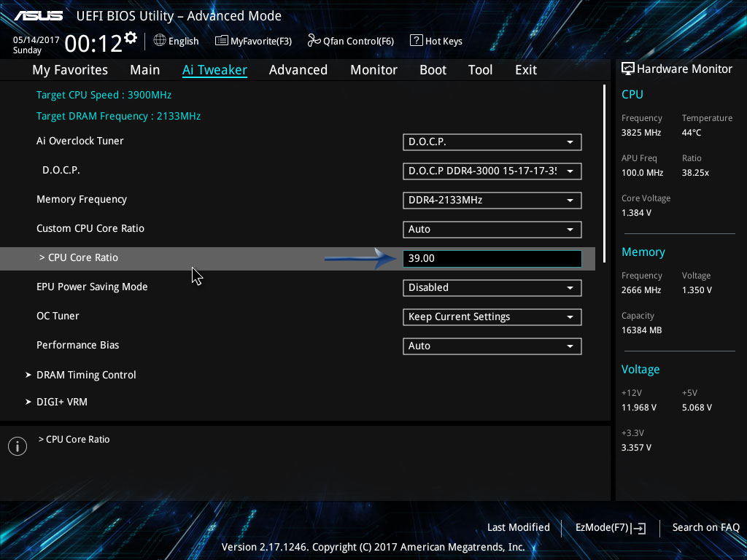Click the +5V reading 5.068 V

(x=697, y=408)
